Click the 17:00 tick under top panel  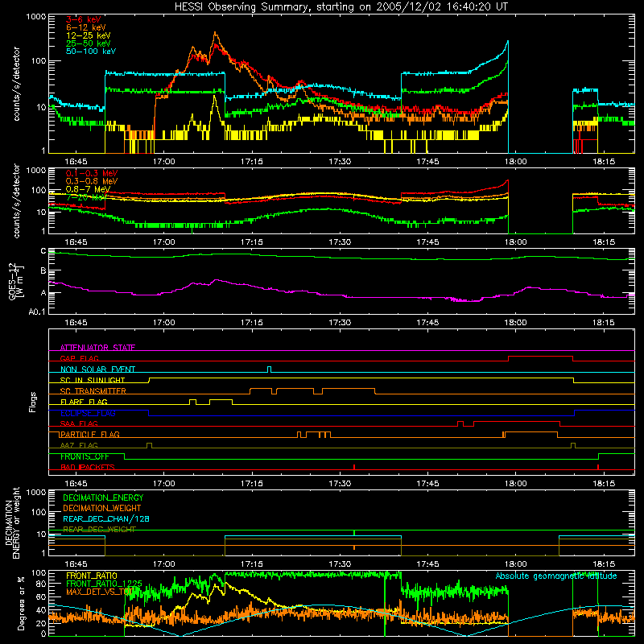[164, 162]
